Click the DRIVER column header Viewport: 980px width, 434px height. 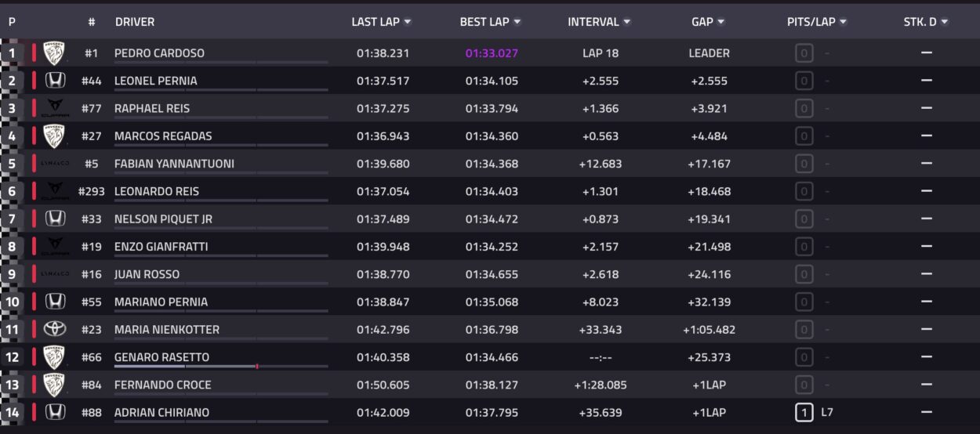pyautogui.click(x=135, y=22)
